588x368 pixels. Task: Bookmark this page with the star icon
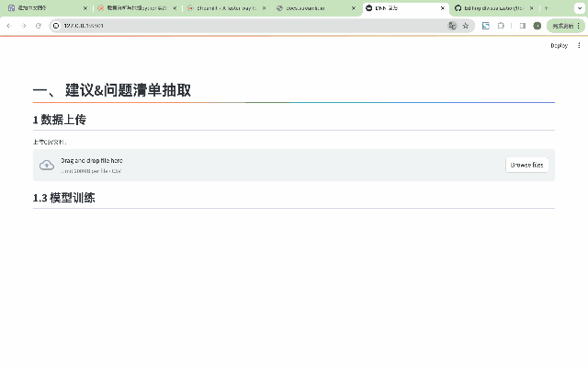[x=466, y=26]
